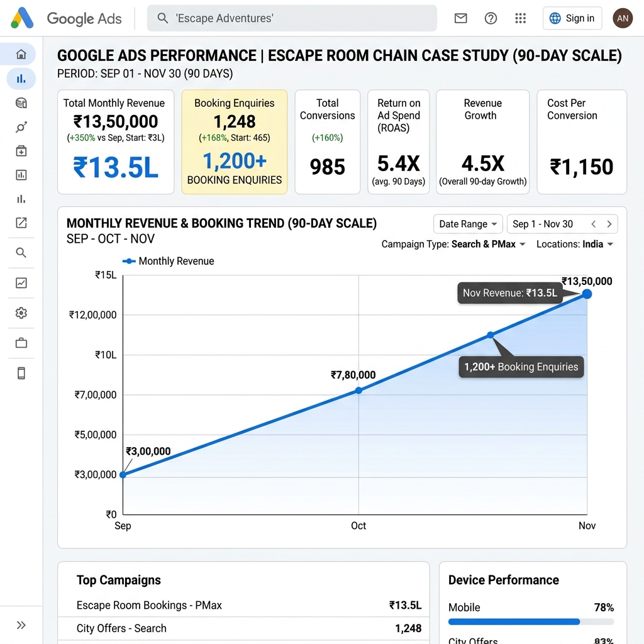The width and height of the screenshot is (644, 644).
Task: Open Campaign Type Search & PMax dropdown
Action: coord(453,244)
